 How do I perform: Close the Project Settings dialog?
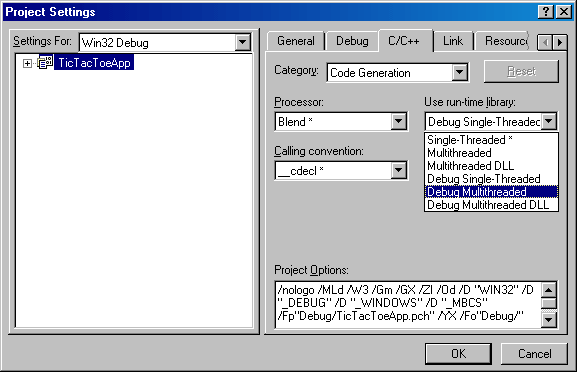point(563,12)
